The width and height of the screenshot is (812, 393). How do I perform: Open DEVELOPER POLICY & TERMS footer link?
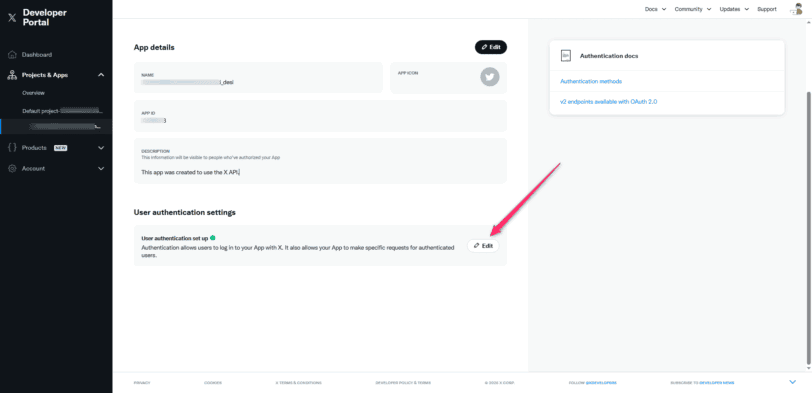pyautogui.click(x=403, y=383)
